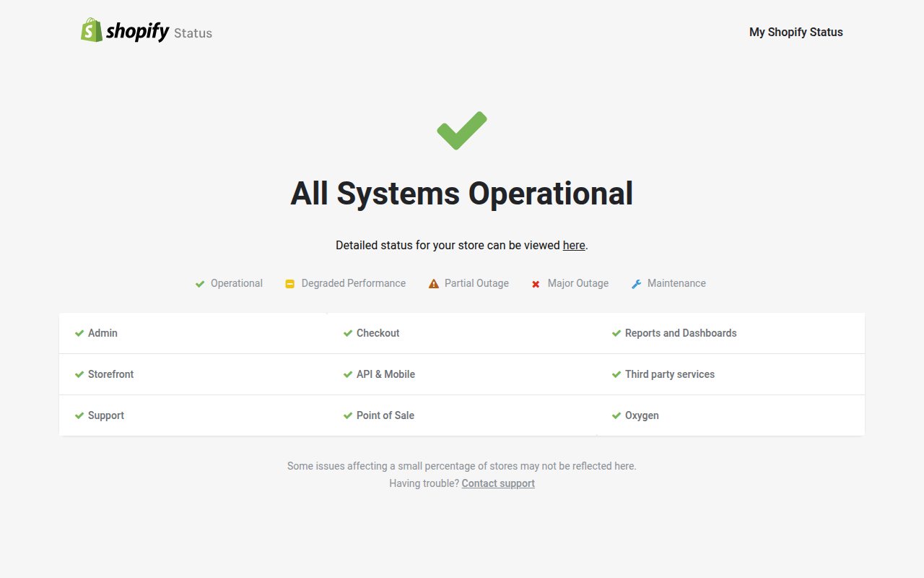The height and width of the screenshot is (578, 924).
Task: Click the checkmark beside Support
Action: [x=79, y=415]
